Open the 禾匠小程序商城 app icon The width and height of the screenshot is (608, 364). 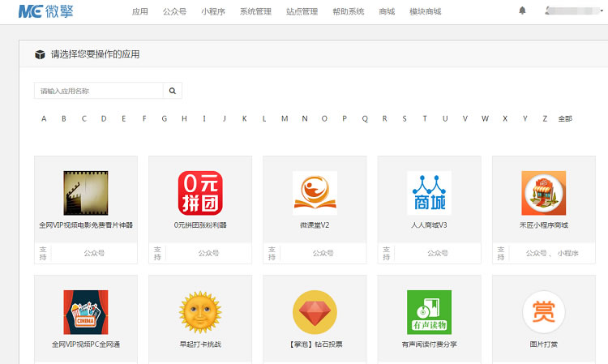pyautogui.click(x=544, y=193)
